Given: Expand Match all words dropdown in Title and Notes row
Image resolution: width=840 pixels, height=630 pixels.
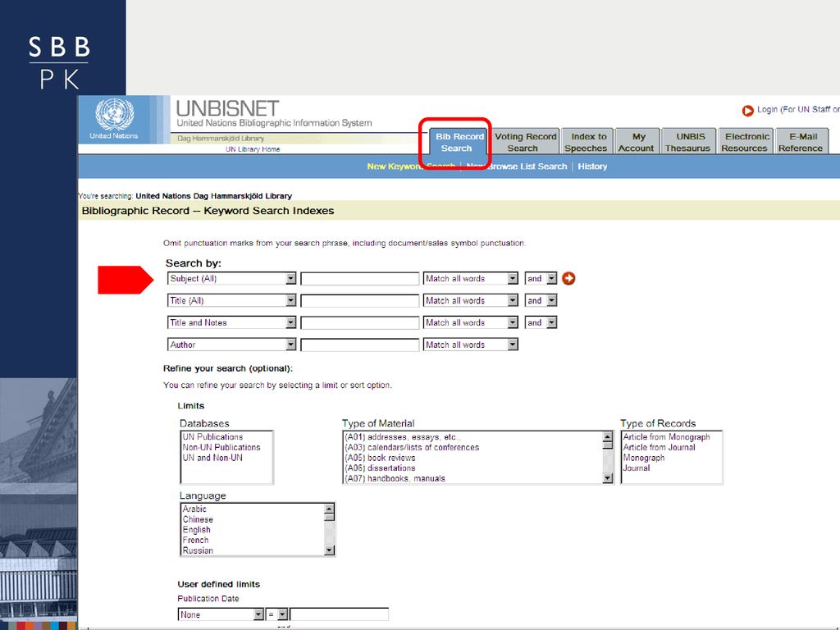Looking at the screenshot, I should tap(470, 322).
